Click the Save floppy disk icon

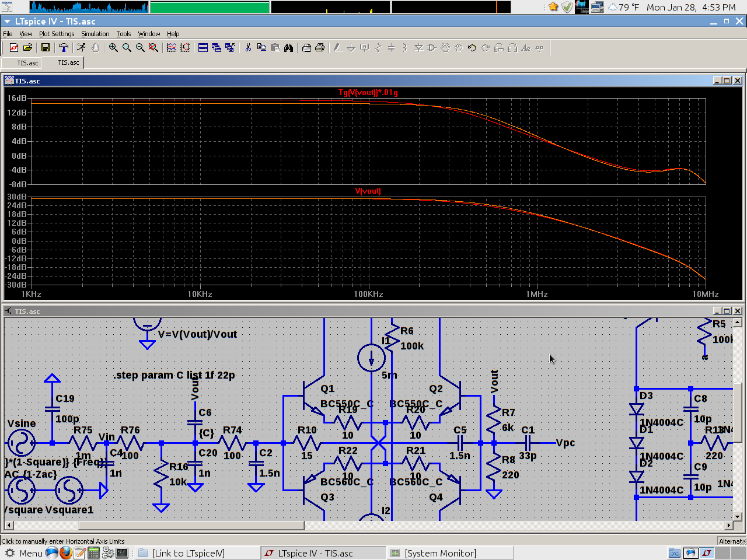click(x=46, y=48)
